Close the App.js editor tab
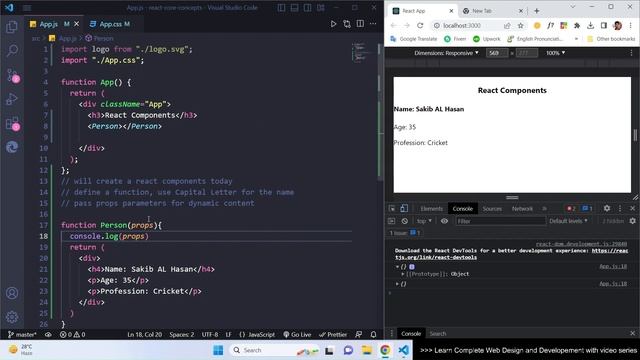 click(76, 24)
